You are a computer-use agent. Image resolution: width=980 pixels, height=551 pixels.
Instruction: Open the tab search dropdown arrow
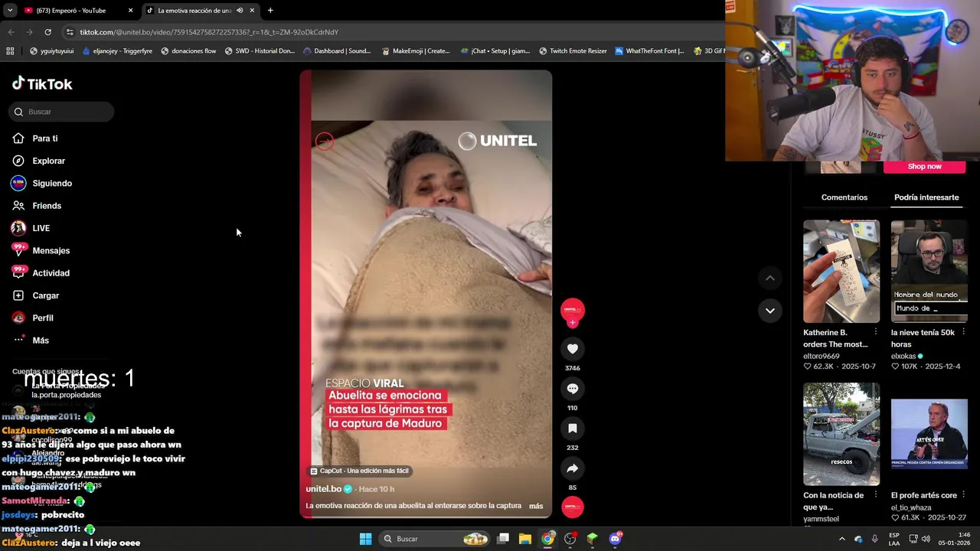[x=10, y=11]
